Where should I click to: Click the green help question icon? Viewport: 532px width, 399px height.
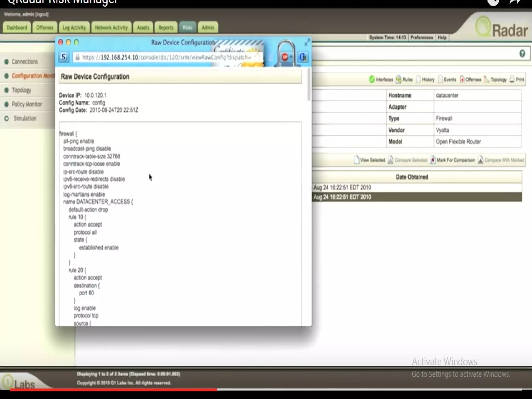pos(522,54)
